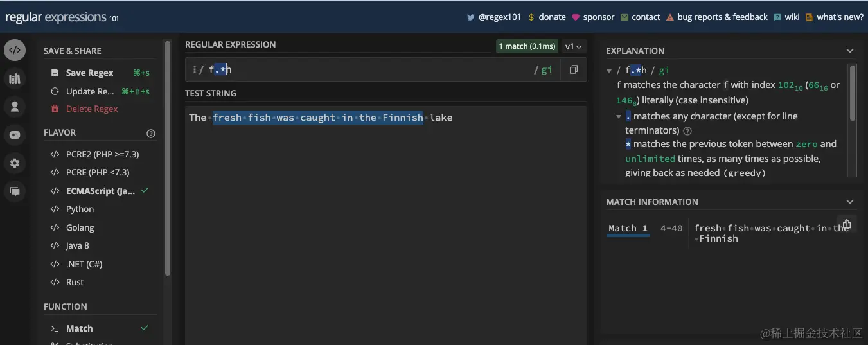Open the v1 version dropdown
The height and width of the screenshot is (345, 868).
click(x=573, y=46)
